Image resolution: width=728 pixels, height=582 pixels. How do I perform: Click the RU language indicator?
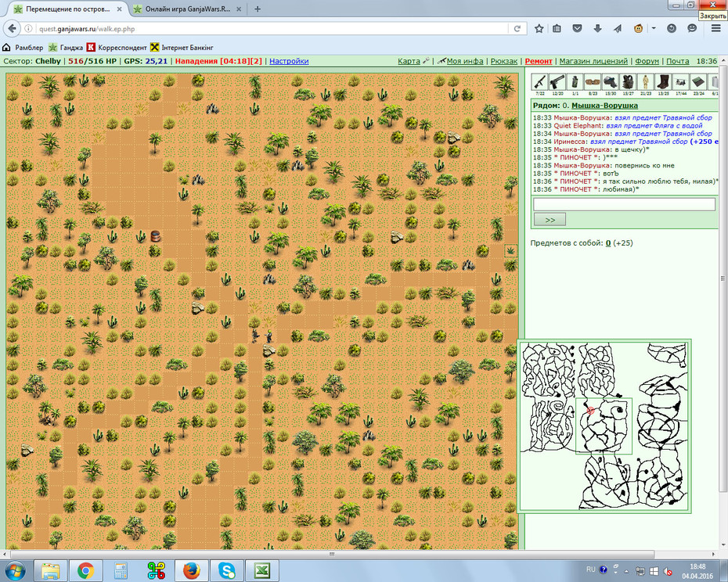[590, 569]
